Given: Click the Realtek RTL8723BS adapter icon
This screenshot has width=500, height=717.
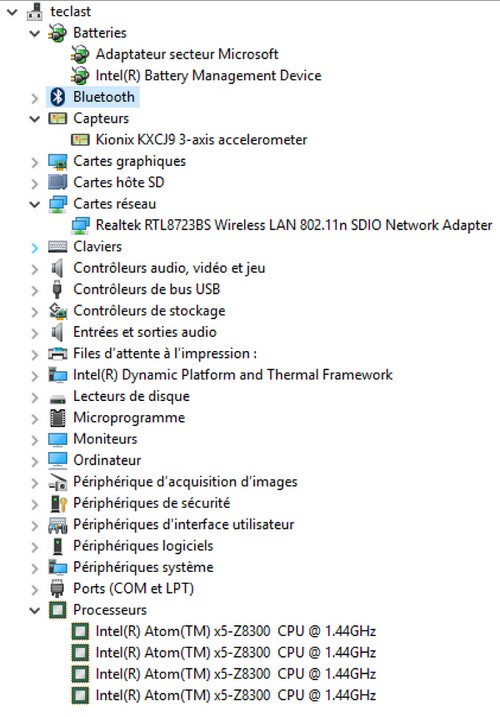Looking at the screenshot, I should tap(80, 225).
